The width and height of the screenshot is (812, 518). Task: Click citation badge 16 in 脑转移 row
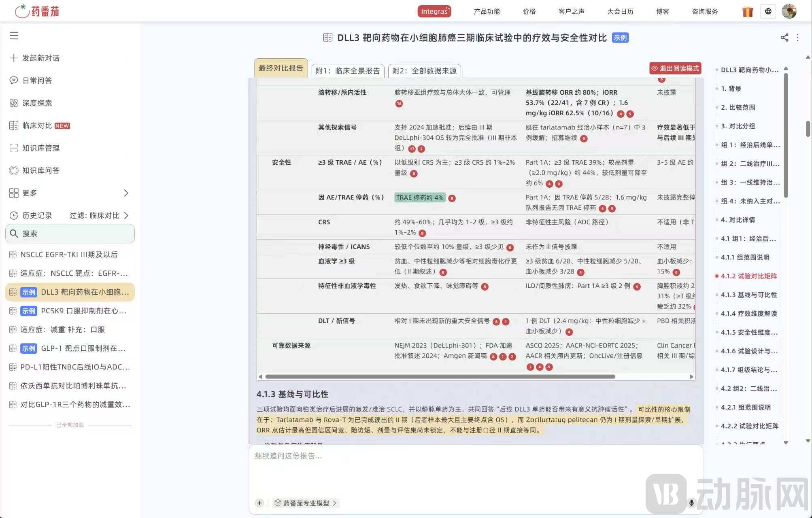click(x=399, y=104)
